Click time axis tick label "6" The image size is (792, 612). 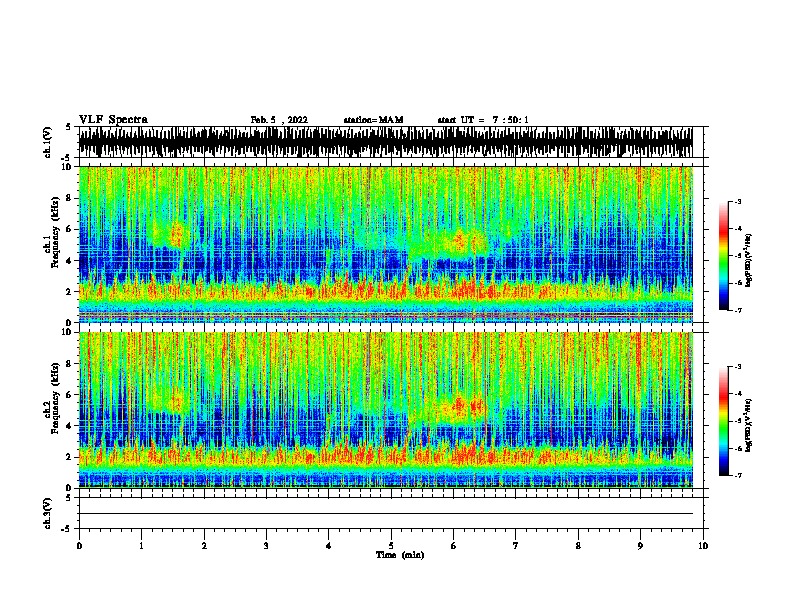pos(454,546)
